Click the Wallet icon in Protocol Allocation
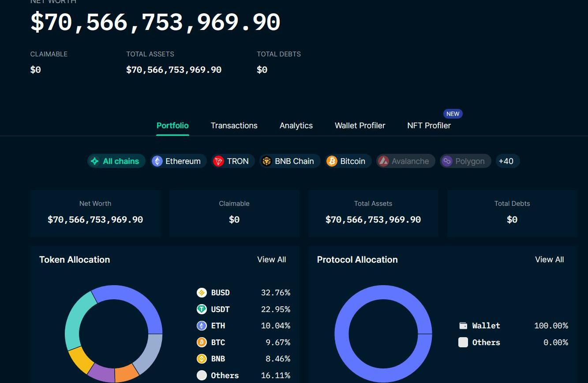The height and width of the screenshot is (383, 588). (463, 326)
